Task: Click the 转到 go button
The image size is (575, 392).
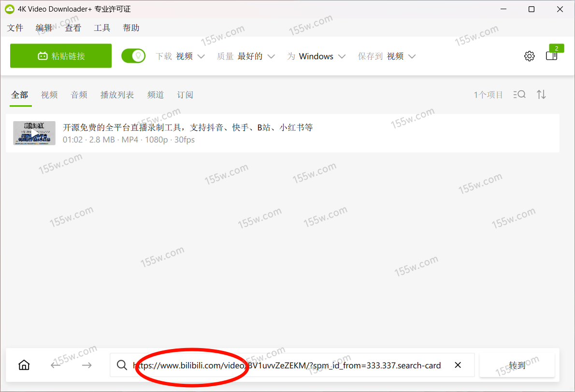Action: 517,365
